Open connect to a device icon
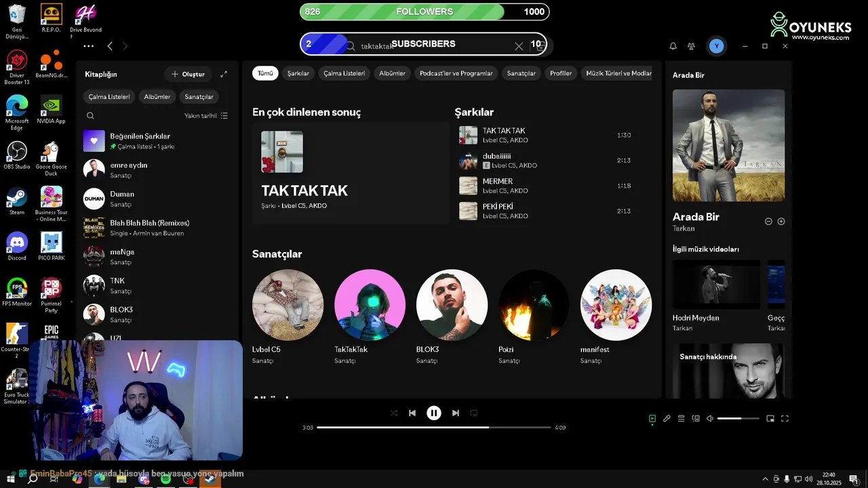The image size is (868, 488). [696, 419]
